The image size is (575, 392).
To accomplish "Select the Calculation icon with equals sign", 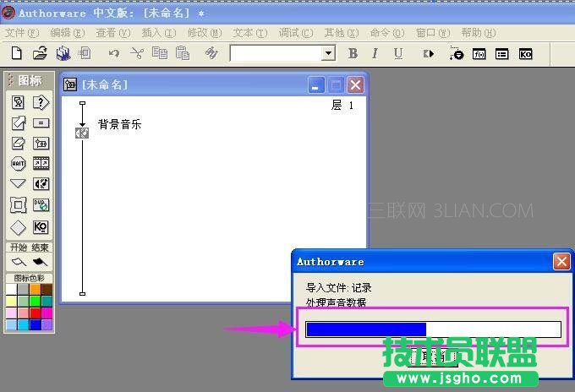I will tap(41, 123).
